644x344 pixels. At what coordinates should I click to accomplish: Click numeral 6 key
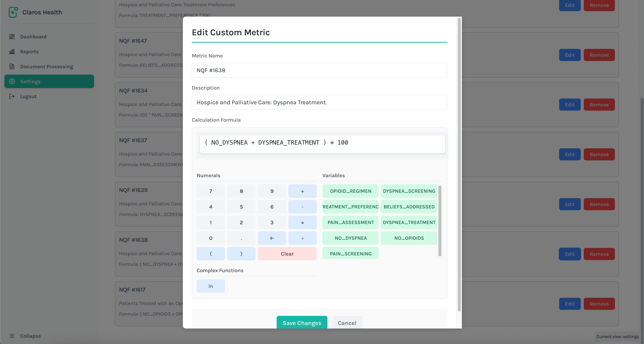[272, 207]
